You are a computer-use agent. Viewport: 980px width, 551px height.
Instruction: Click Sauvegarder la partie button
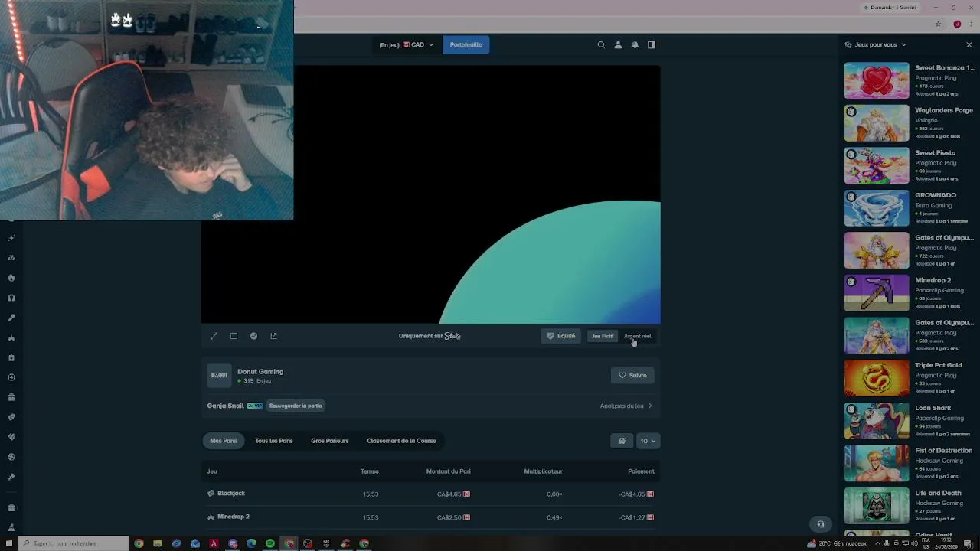pyautogui.click(x=296, y=406)
